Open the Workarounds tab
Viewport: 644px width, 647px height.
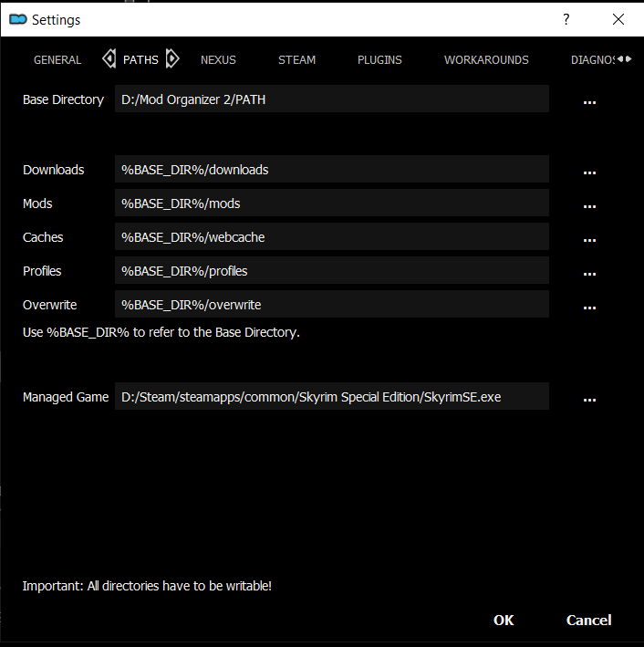[486, 60]
